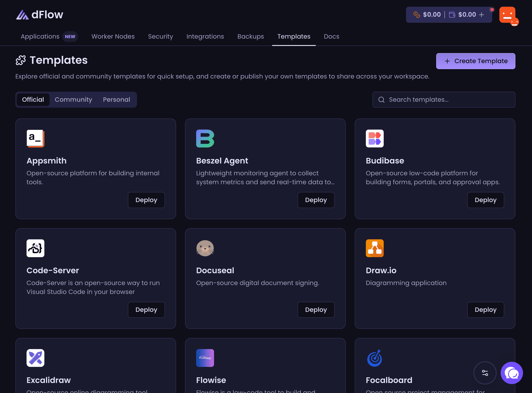
Task: Click the Flowise logo icon
Action: coord(205,358)
